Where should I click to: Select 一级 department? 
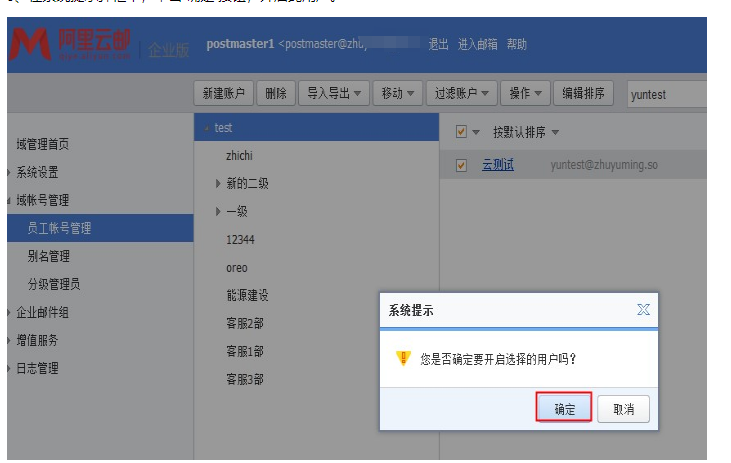[x=237, y=211]
